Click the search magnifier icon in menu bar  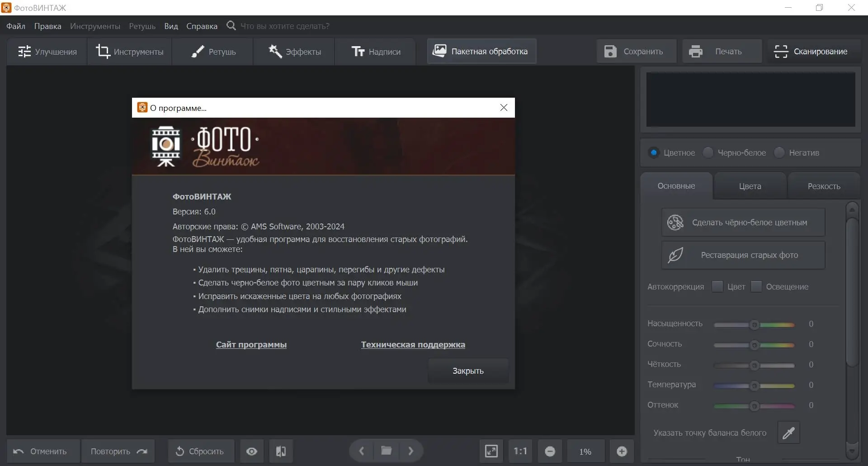coord(231,26)
